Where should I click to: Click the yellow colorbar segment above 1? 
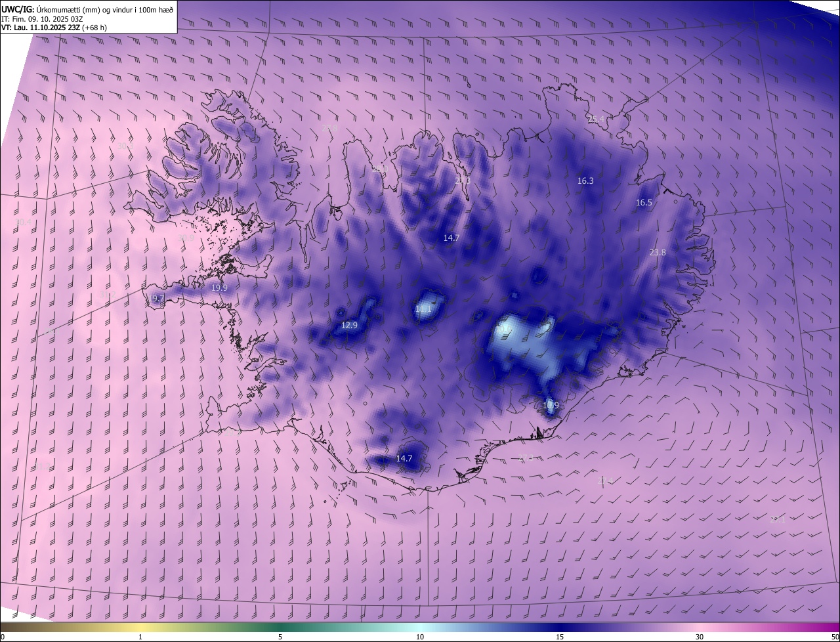click(140, 627)
